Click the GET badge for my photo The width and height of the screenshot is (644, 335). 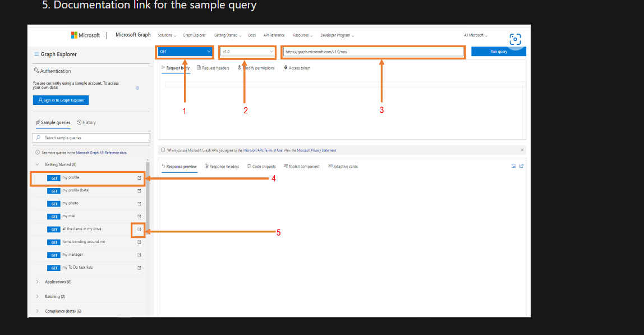point(54,204)
